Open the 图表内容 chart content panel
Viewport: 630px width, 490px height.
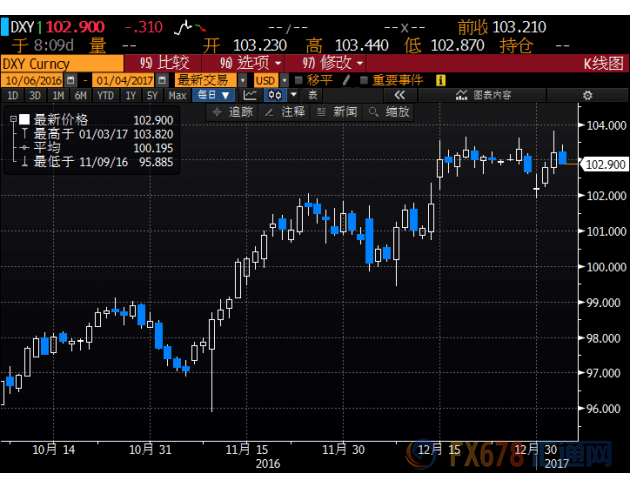(x=483, y=95)
